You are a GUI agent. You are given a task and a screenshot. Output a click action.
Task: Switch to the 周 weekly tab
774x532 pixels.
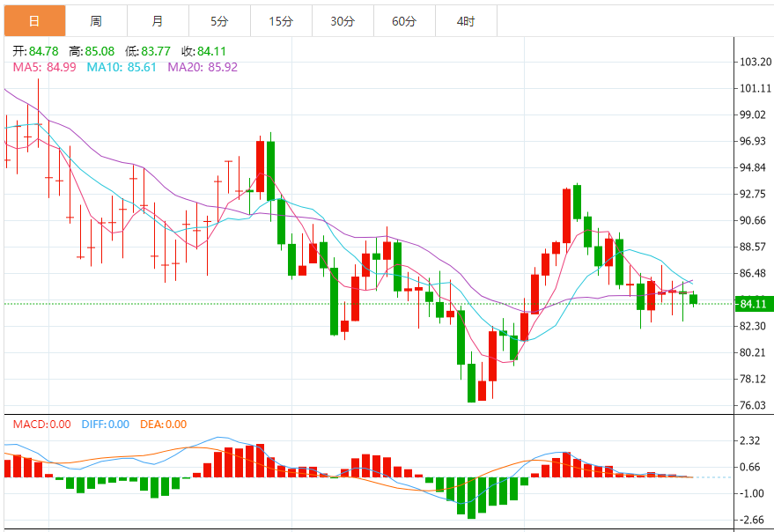[x=96, y=21]
